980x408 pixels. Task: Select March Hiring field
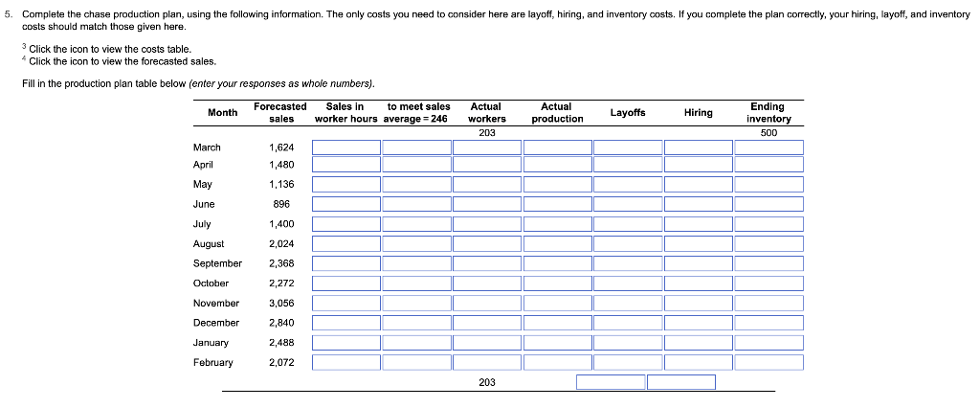pos(698,147)
